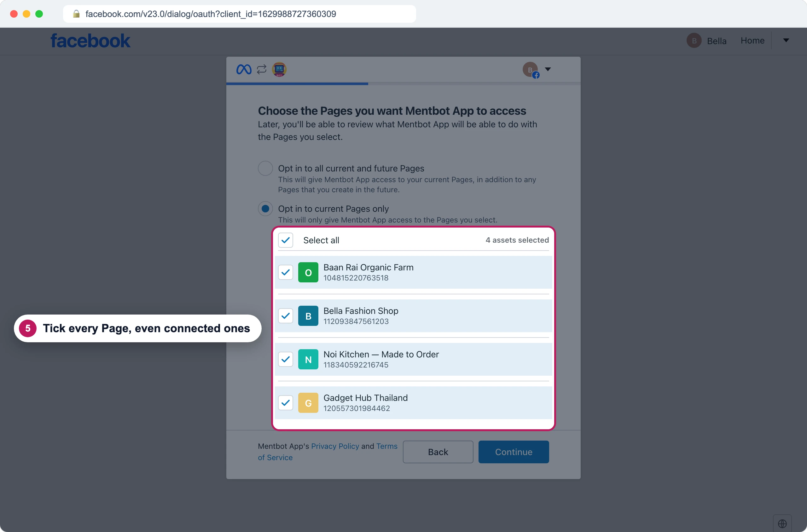Open Bella's profile name link
807x532 pixels.
point(717,41)
